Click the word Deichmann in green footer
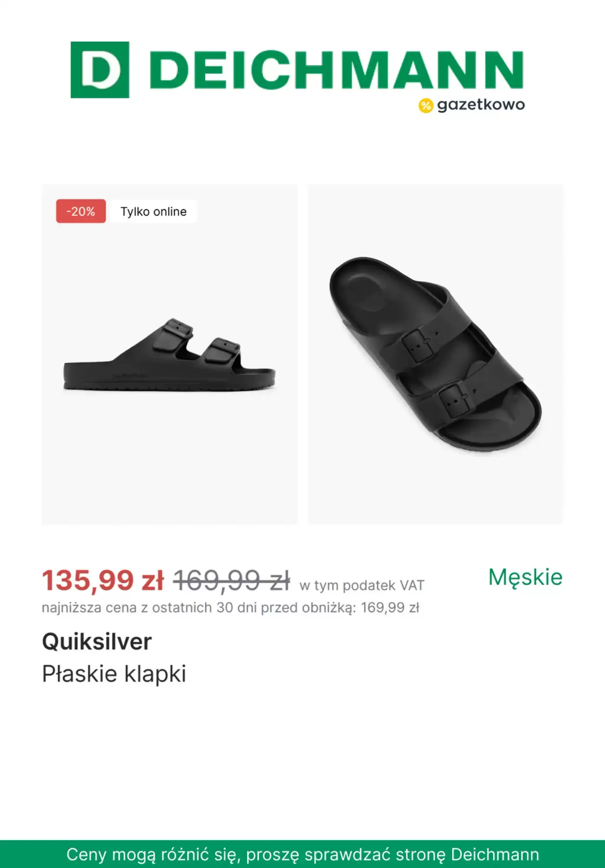 tap(495, 855)
